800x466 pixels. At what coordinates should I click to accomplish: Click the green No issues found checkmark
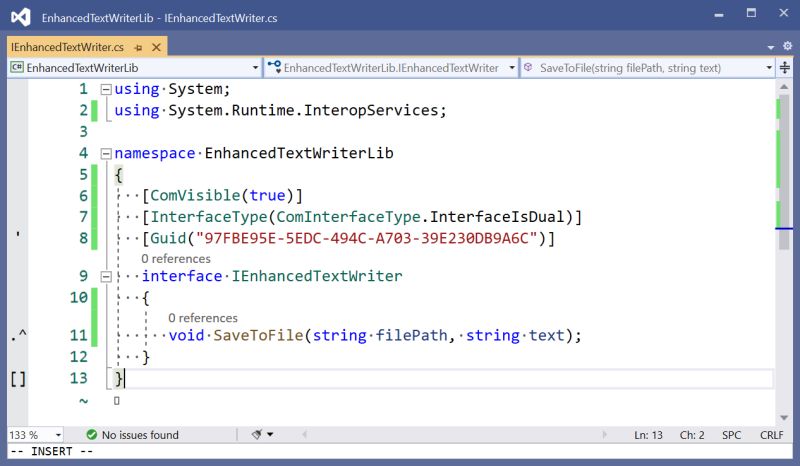[92, 435]
